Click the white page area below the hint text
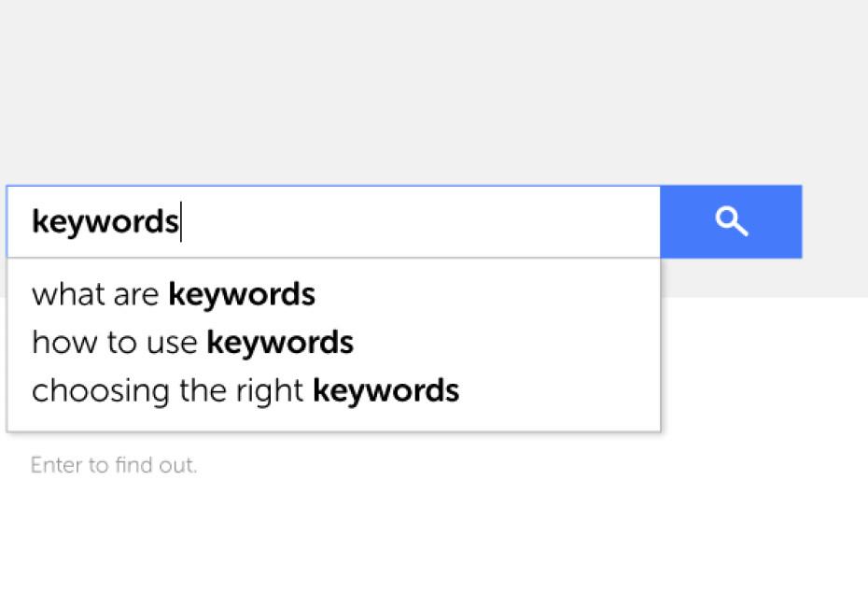The width and height of the screenshot is (868, 607). (434, 543)
